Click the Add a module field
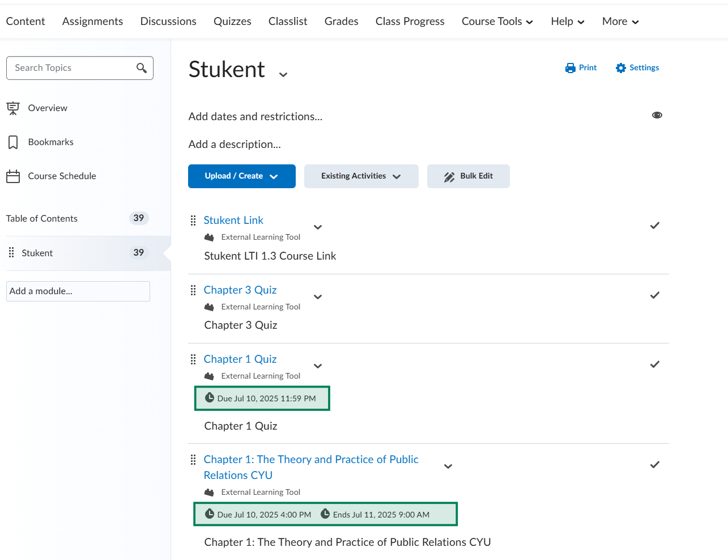The height and width of the screenshot is (560, 728). [x=78, y=291]
